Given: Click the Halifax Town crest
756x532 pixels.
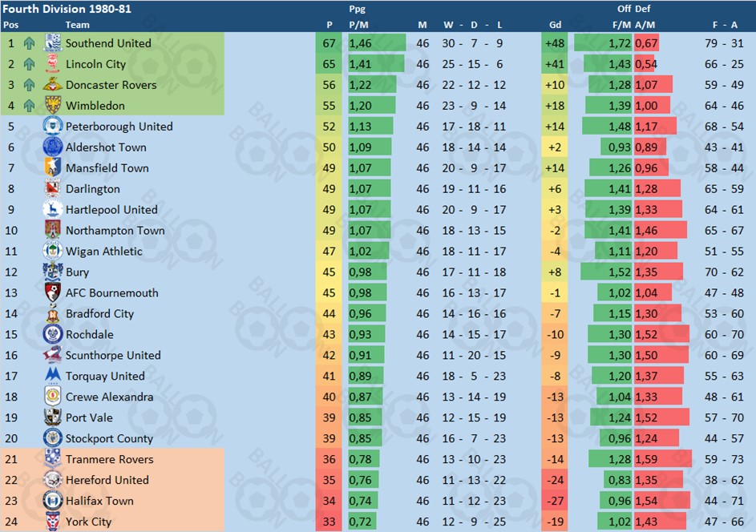Looking at the screenshot, I should point(53,500).
